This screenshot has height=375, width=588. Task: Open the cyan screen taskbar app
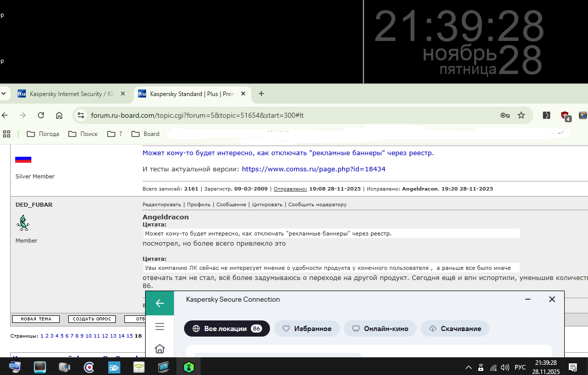(x=40, y=367)
